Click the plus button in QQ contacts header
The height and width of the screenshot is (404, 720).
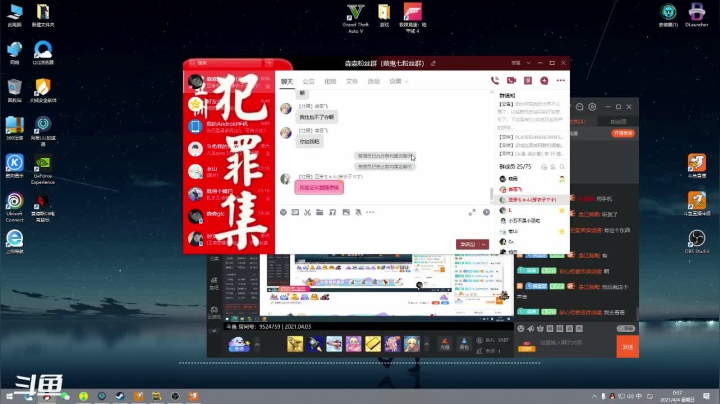(269, 63)
